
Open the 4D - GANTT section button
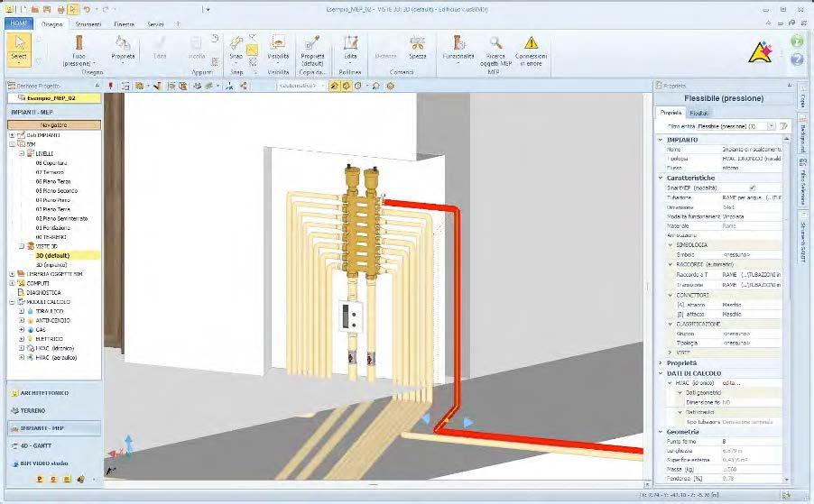click(54, 445)
